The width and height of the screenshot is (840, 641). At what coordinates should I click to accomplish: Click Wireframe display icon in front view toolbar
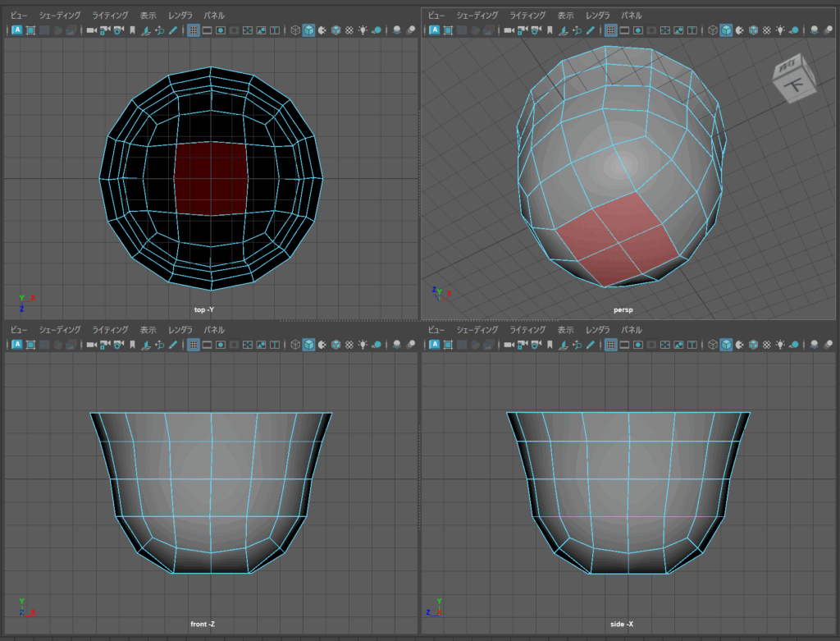click(x=294, y=345)
